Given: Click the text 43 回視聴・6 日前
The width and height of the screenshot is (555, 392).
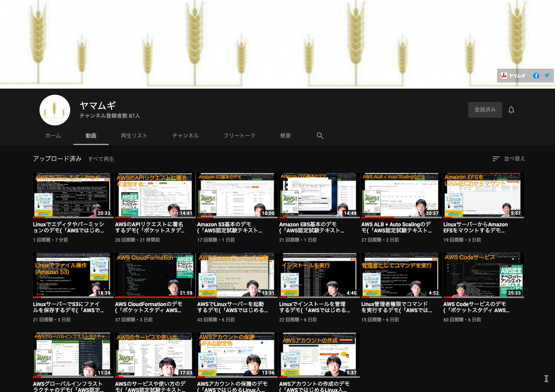Looking at the screenshot, I should [x=216, y=320].
